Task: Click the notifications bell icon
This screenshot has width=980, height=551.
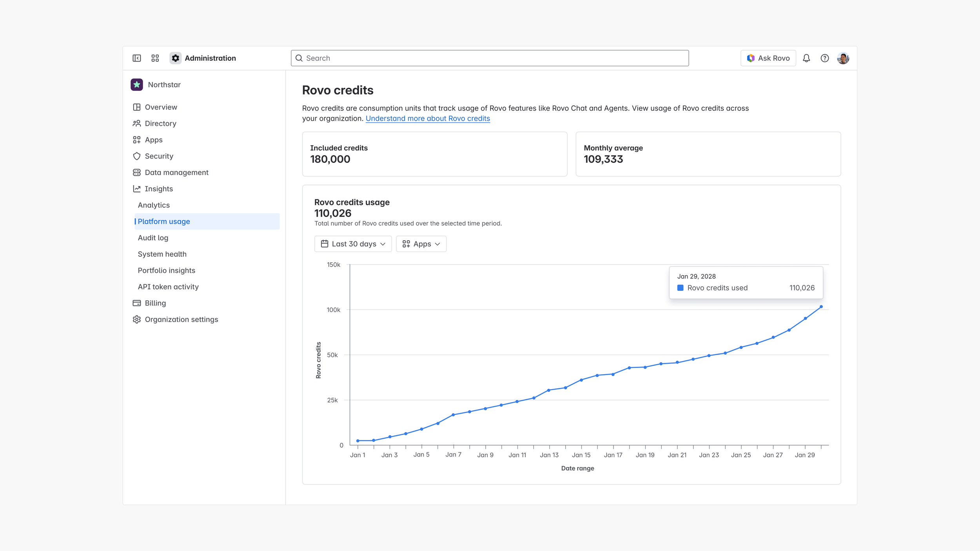Action: coord(806,58)
